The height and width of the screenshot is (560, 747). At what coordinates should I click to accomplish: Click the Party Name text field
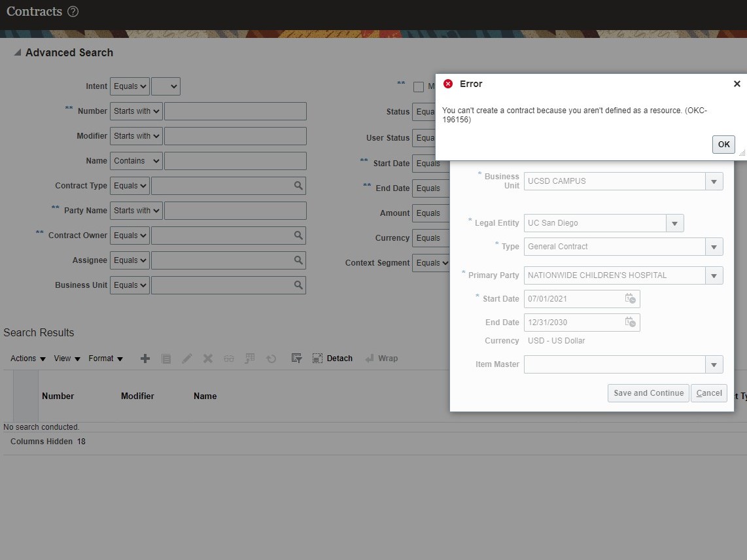pos(235,210)
